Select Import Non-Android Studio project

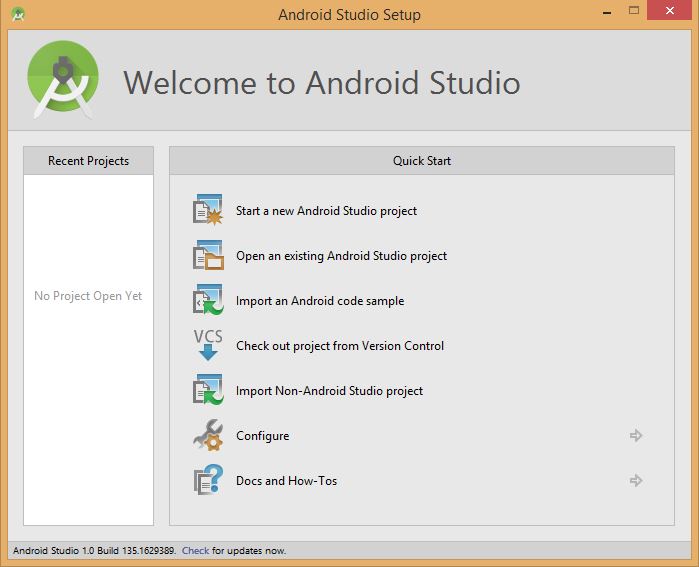(x=329, y=391)
